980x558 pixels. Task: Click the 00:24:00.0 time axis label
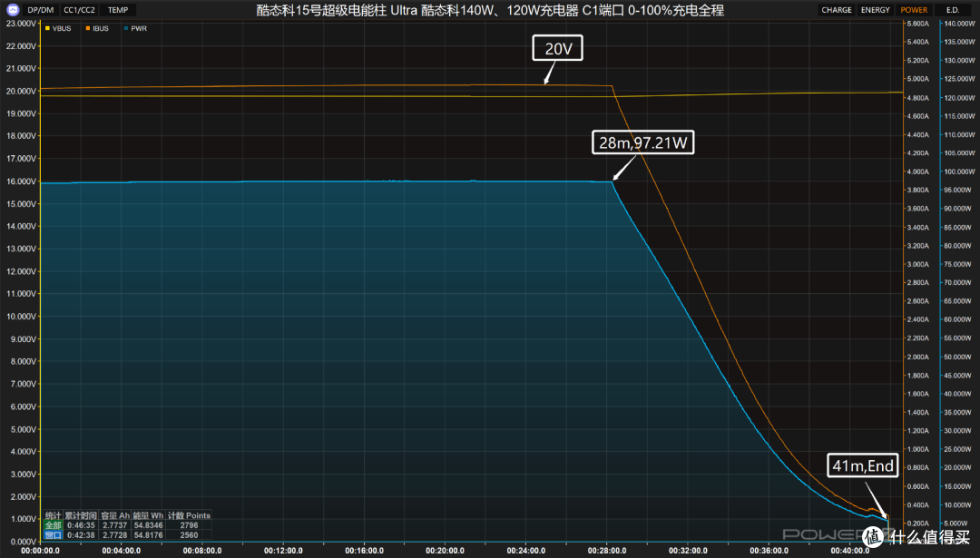click(x=526, y=551)
